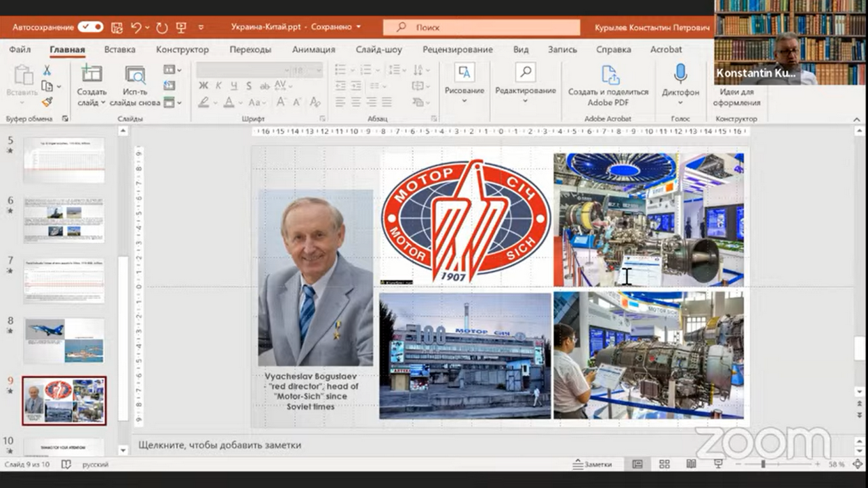Click the increase font size icon
868x488 pixels.
point(281,102)
